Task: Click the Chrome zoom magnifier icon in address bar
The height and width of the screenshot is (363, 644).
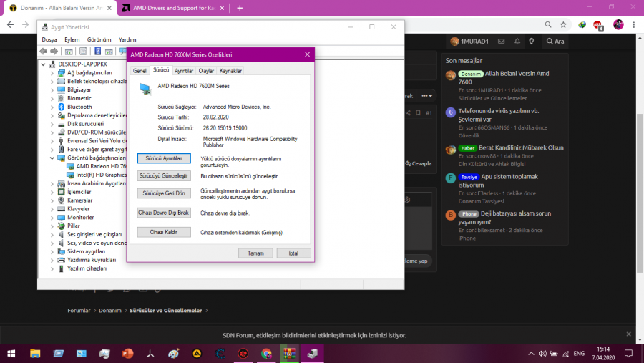Action: (x=548, y=24)
